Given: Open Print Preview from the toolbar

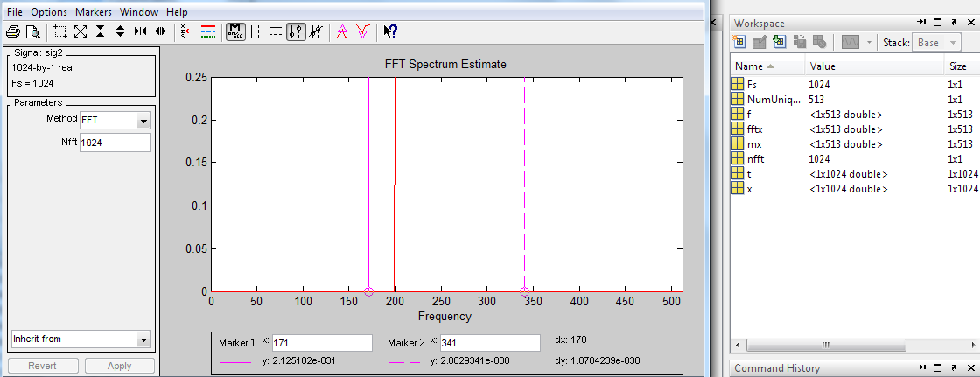Looking at the screenshot, I should click(x=33, y=31).
